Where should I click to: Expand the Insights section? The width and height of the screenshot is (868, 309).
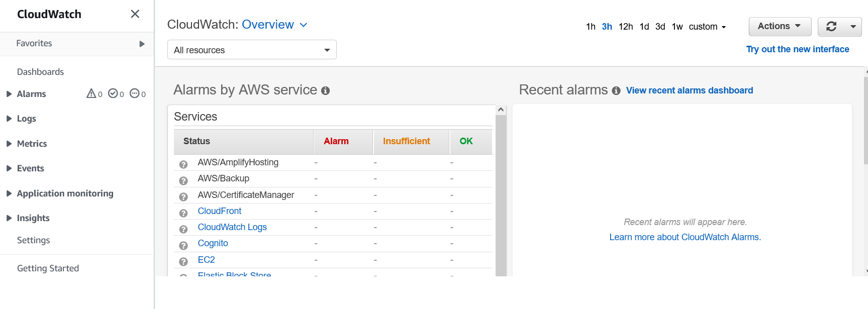pyautogui.click(x=9, y=218)
